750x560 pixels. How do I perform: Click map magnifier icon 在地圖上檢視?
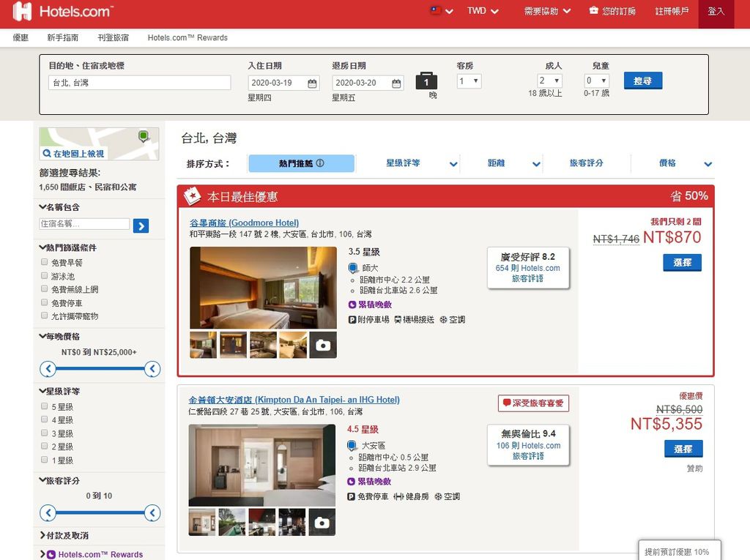pos(47,154)
